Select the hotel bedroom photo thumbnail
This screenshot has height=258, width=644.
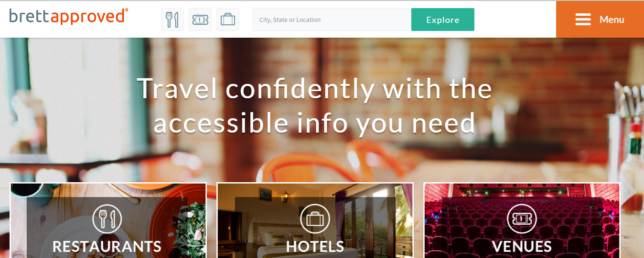click(x=315, y=220)
